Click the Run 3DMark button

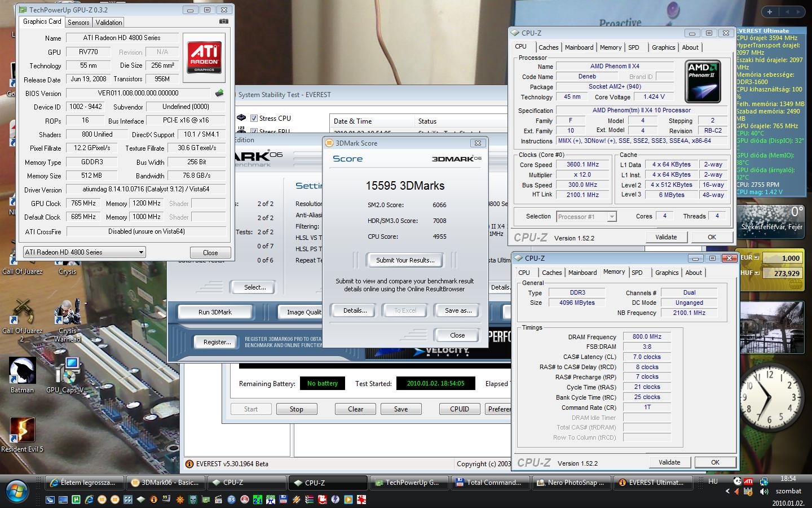click(x=215, y=312)
